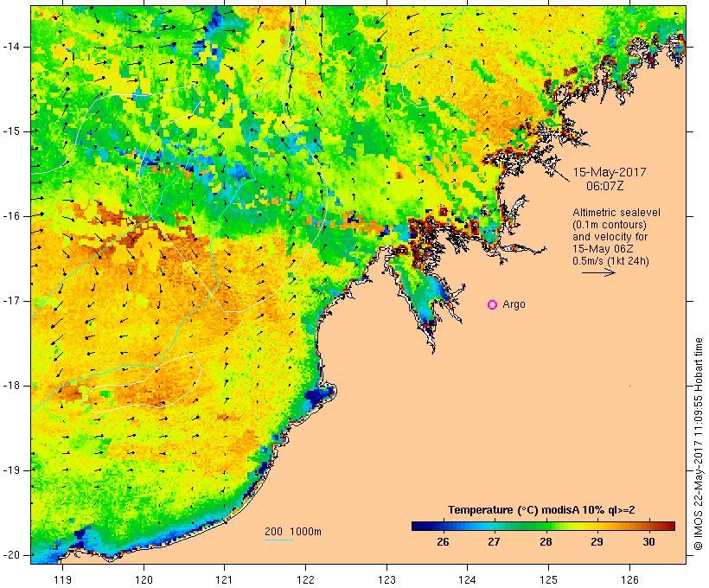Click the 'Altimetric sealevel' legend line
Image resolution: width=709 pixels, height=588 pixels.
(x=616, y=213)
